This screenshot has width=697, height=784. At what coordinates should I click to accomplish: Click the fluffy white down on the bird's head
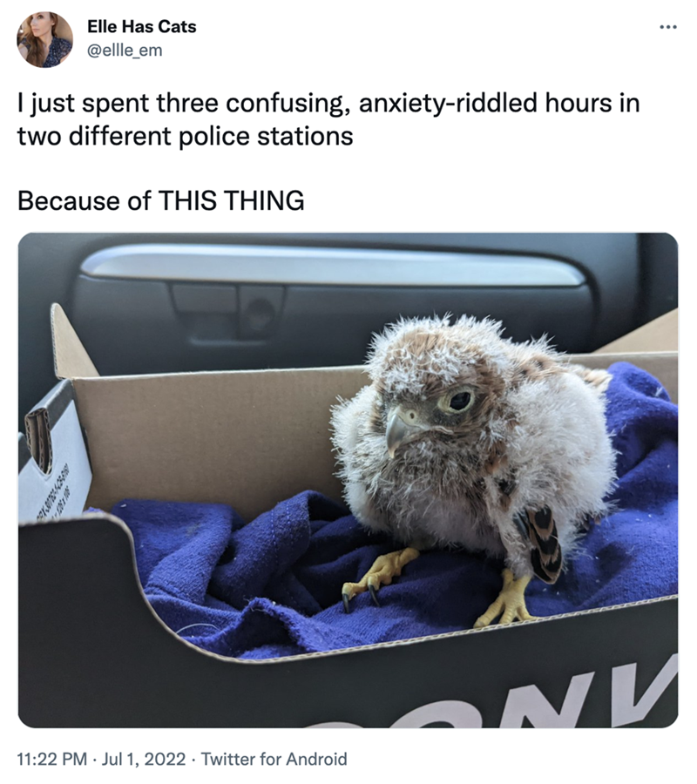point(435,345)
